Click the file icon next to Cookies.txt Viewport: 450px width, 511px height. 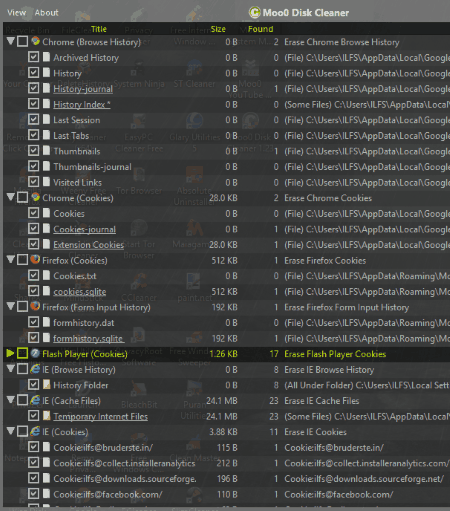[x=47, y=275]
